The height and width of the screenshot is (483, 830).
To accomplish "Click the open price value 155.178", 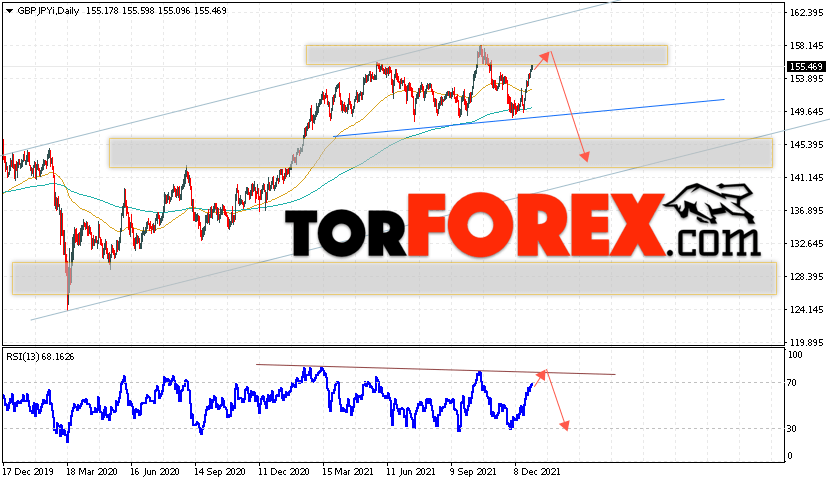I will coord(102,11).
